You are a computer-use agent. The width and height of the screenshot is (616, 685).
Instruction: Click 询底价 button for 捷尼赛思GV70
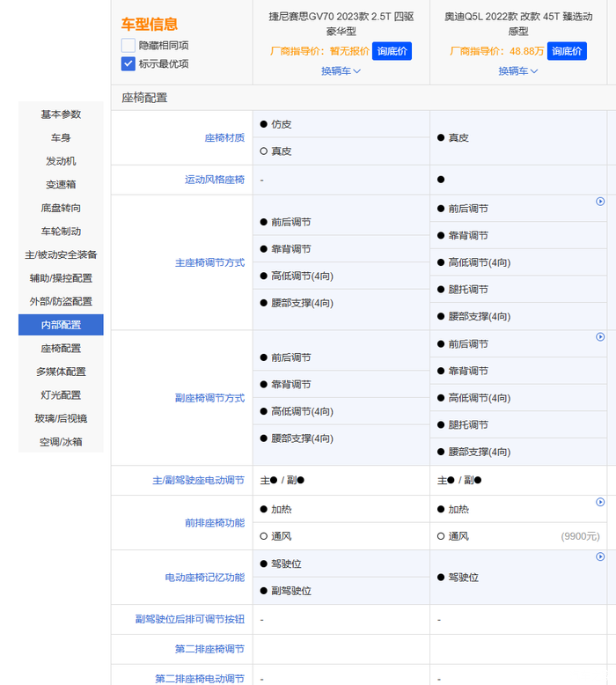392,51
